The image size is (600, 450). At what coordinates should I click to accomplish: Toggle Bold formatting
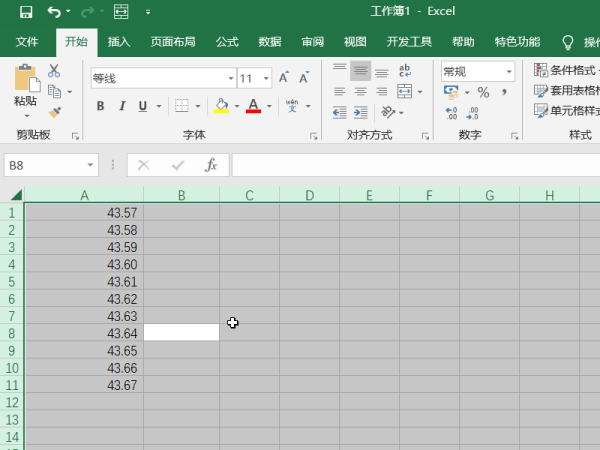coord(100,106)
